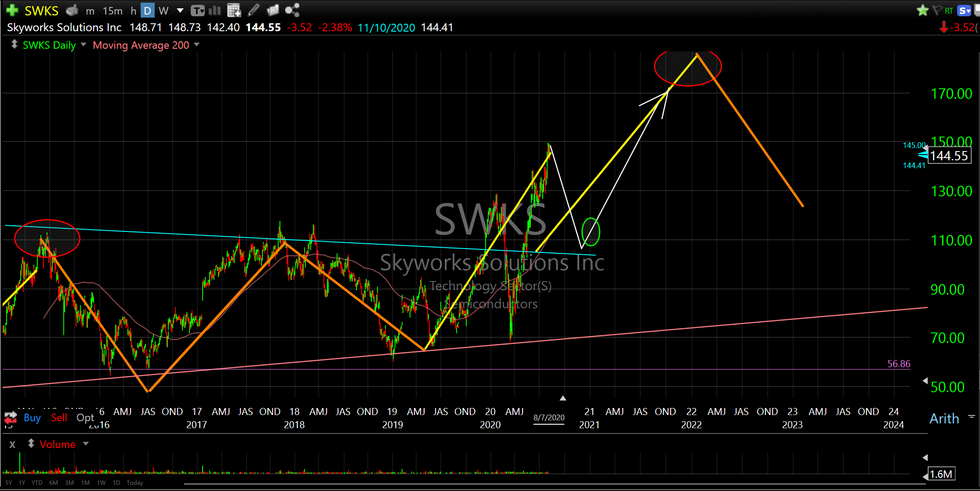Click the green plus add symbol icon
This screenshot has height=491, width=980.
click(12, 10)
